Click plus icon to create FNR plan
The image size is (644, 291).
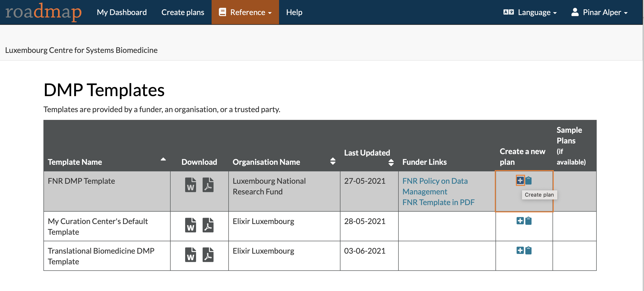[x=520, y=180]
